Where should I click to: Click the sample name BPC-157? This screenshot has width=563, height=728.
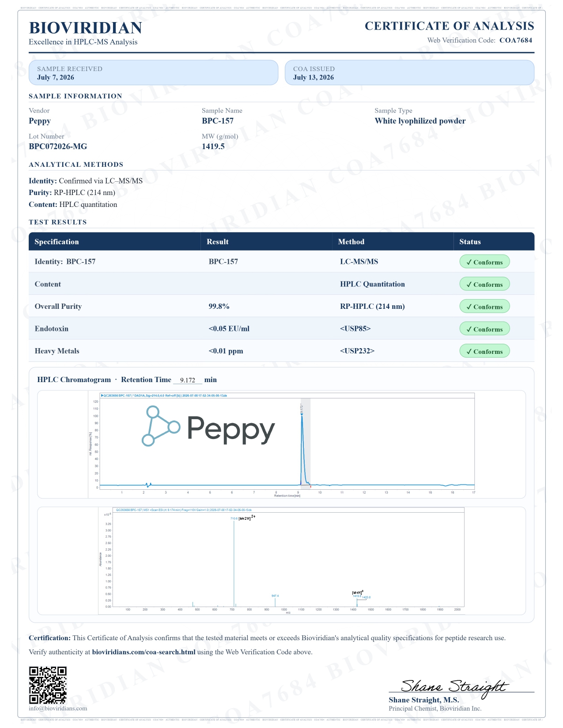[x=218, y=121]
